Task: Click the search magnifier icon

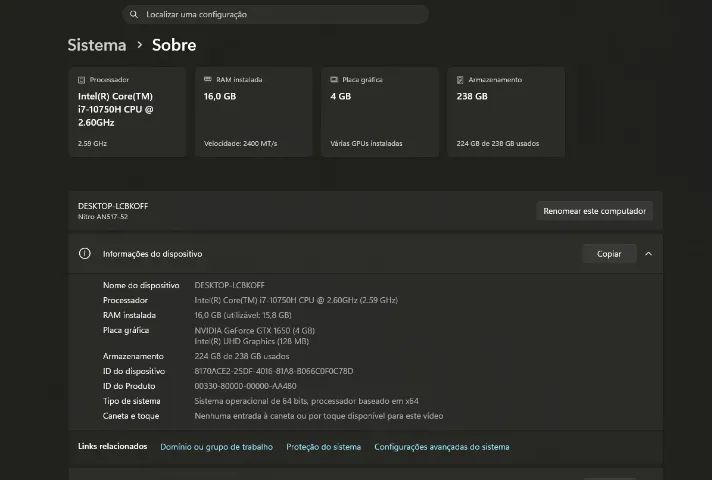Action: pos(134,15)
